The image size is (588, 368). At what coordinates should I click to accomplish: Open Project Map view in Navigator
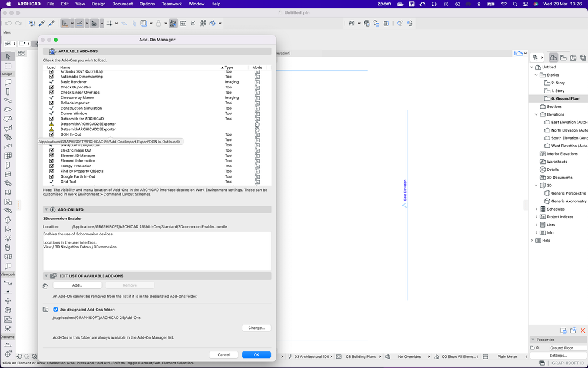tap(553, 57)
